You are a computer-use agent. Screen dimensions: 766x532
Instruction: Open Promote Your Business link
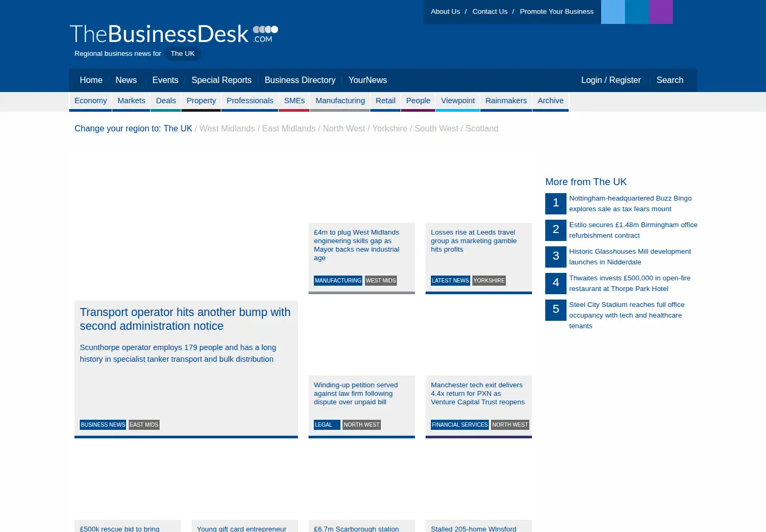point(556,12)
